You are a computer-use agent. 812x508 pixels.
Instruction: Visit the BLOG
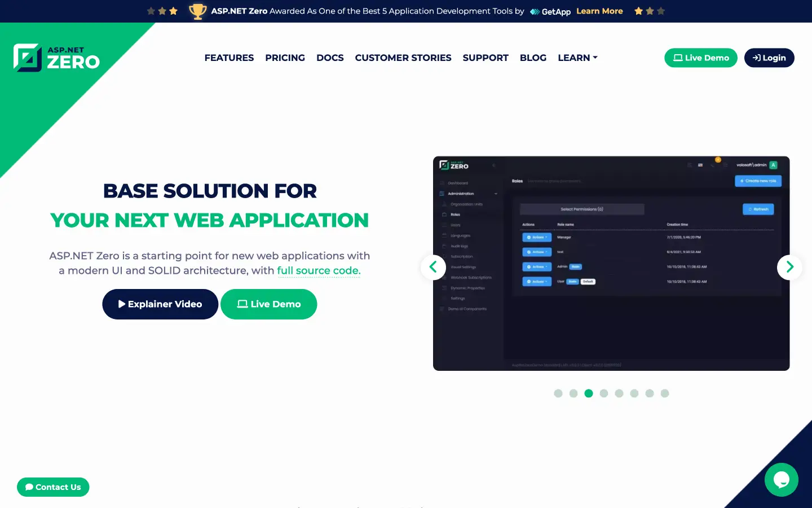[533, 58]
